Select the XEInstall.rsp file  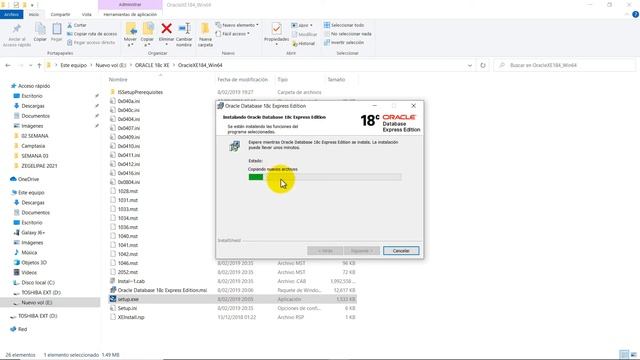point(131,317)
